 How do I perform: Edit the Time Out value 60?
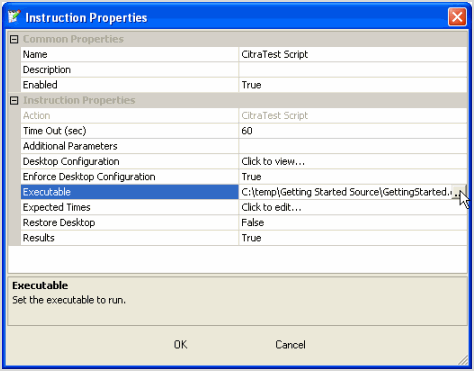353,131
